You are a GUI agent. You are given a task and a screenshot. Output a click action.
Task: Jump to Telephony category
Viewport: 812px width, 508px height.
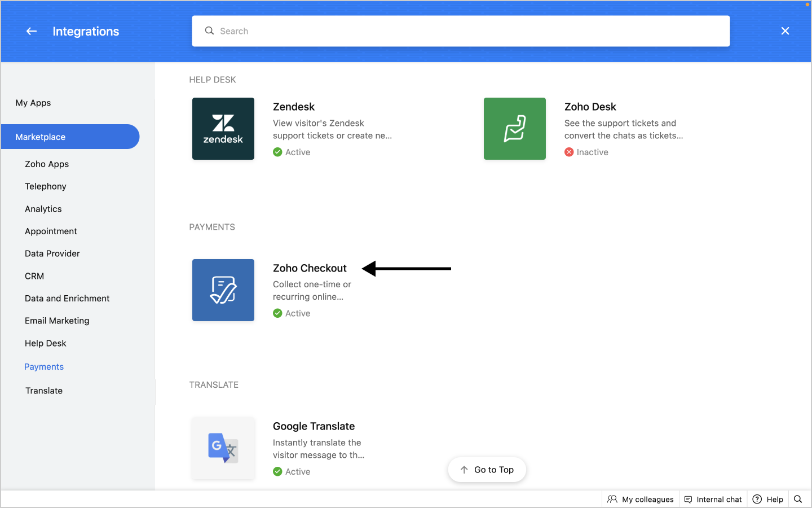(x=46, y=186)
